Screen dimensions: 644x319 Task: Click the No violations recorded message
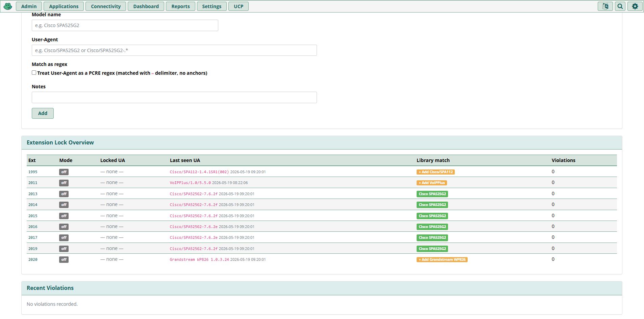(x=52, y=304)
